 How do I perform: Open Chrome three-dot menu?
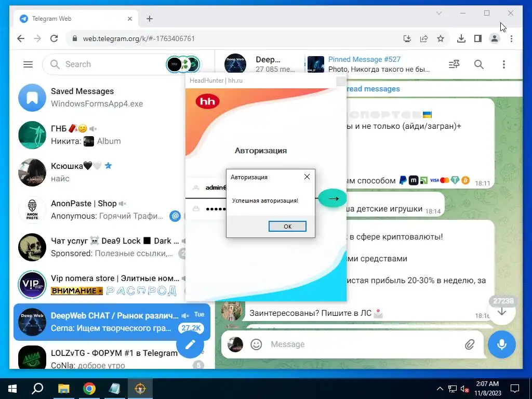511,38
